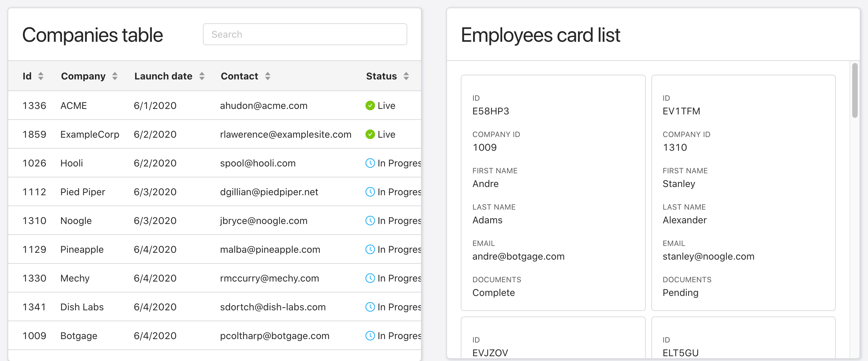Select the sdortch@dish-labs.com contact cell

click(273, 307)
